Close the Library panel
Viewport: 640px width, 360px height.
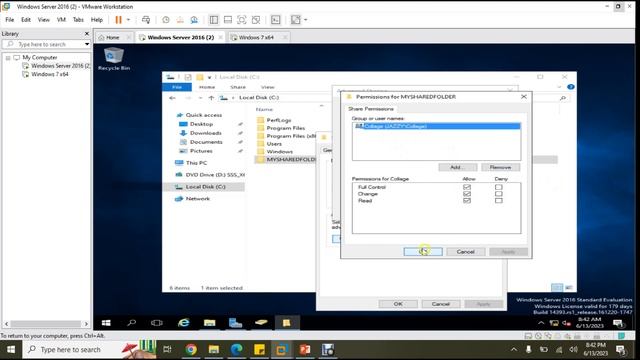87,33
